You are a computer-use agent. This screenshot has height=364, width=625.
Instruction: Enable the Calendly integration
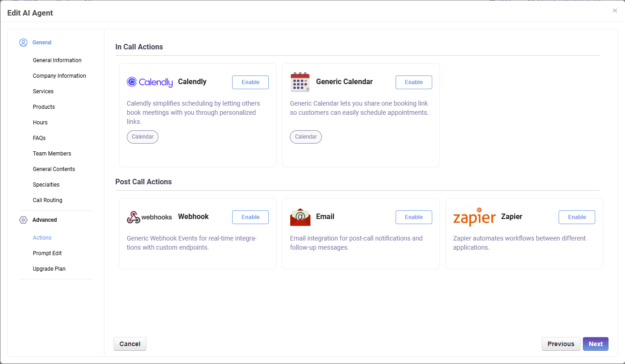[250, 82]
